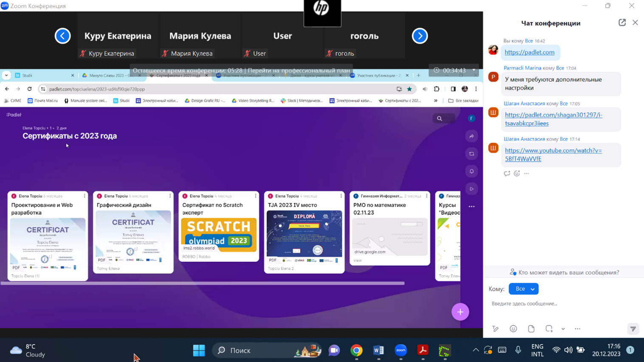Image resolution: width=644 pixels, height=362 pixels.
Task: Expand the screenshot options chevron in chat
Action: tap(563, 329)
